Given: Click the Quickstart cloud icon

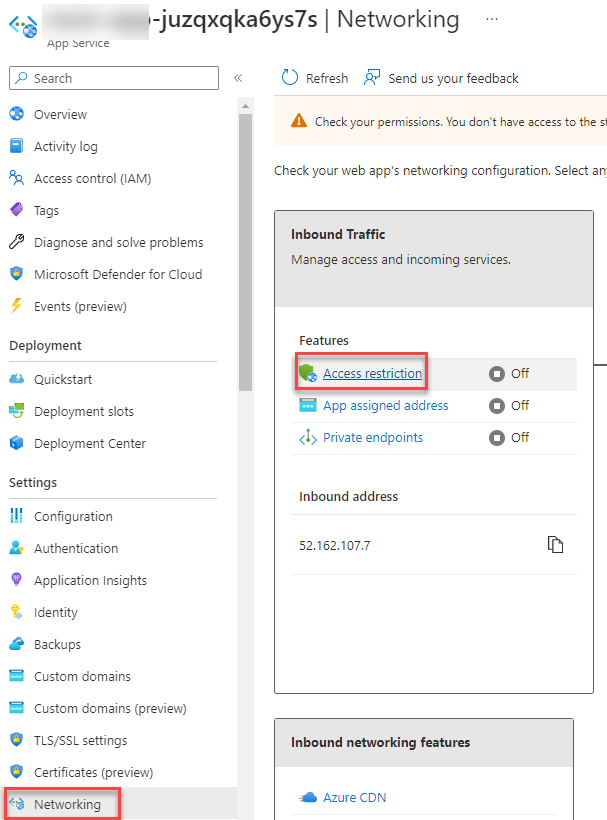Looking at the screenshot, I should 17,379.
